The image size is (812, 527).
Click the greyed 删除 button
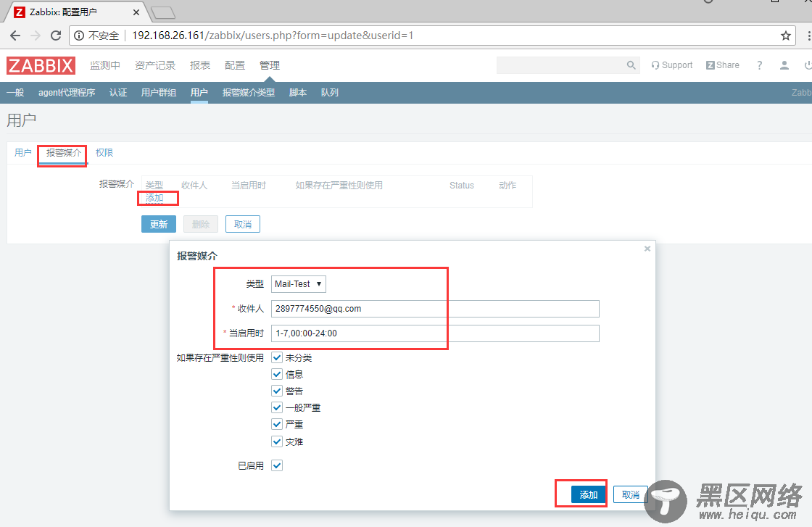[x=200, y=224]
